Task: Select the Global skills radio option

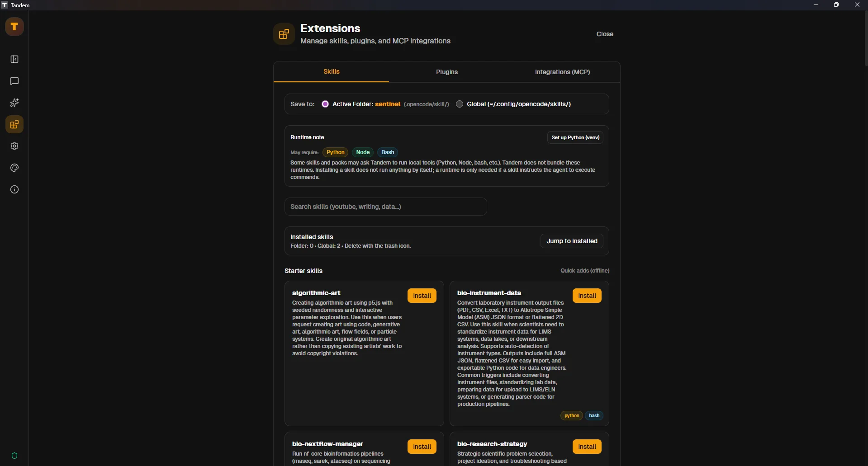Action: coord(460,104)
